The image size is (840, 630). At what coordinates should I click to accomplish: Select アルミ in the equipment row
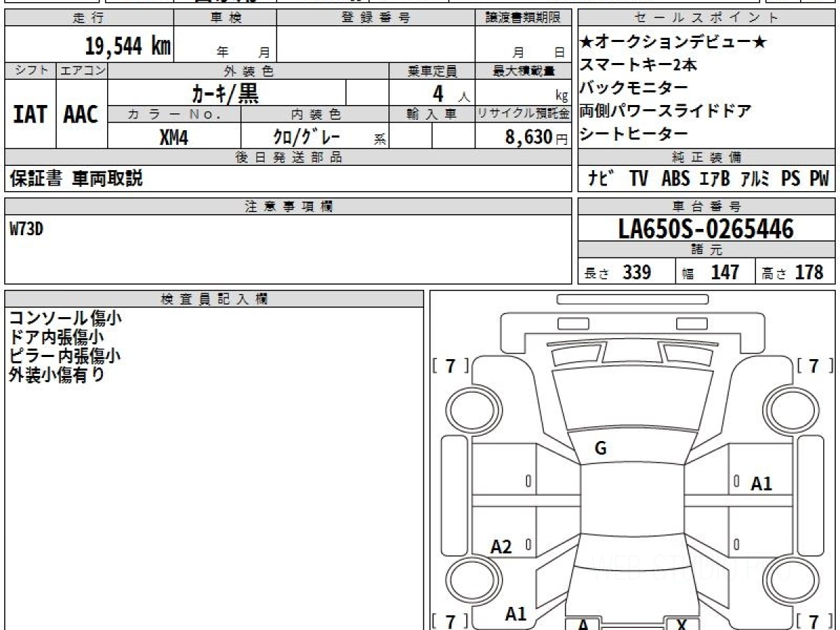click(755, 178)
